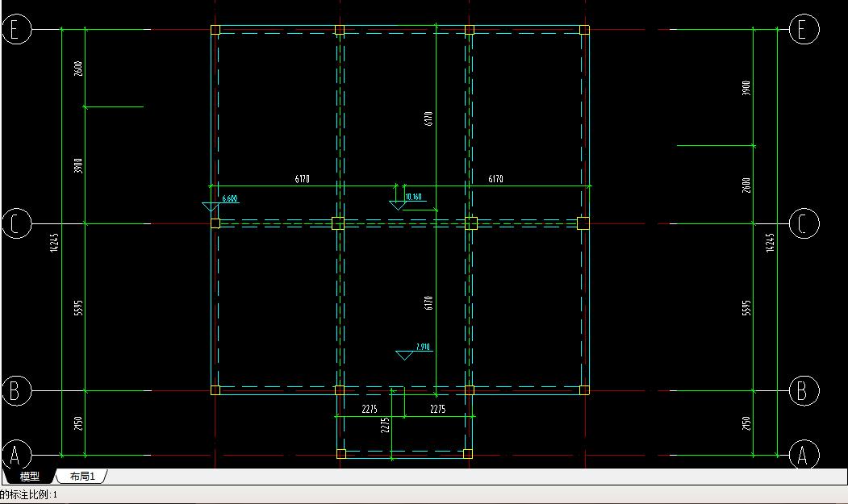Screen dimensions: 848x504
Task: Select the left-side 5595 dimension text
Action: point(78,308)
